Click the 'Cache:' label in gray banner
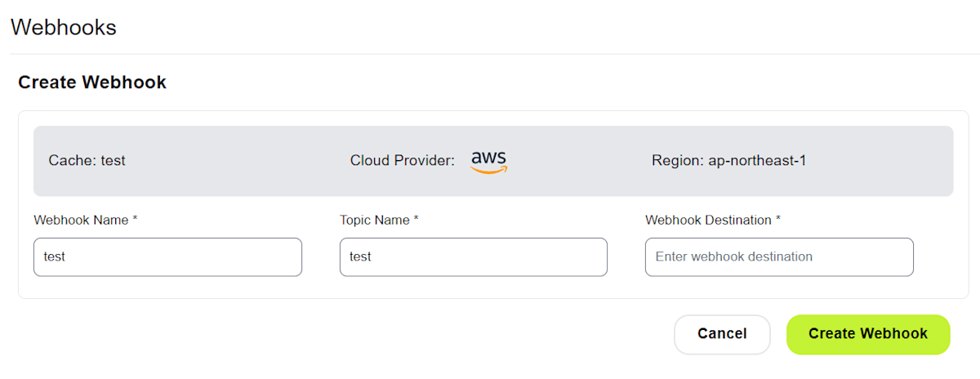Screen dimensions: 980x379 pyautogui.click(x=73, y=161)
